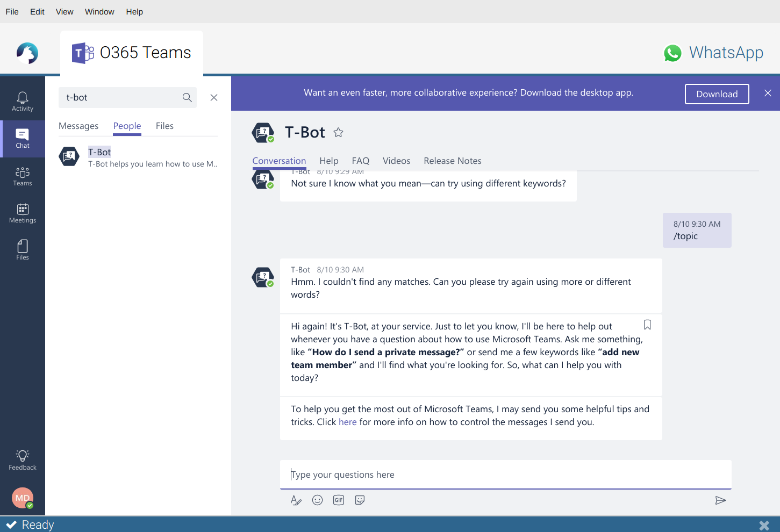Send the message with arrow icon
The width and height of the screenshot is (780, 532).
pyautogui.click(x=720, y=500)
